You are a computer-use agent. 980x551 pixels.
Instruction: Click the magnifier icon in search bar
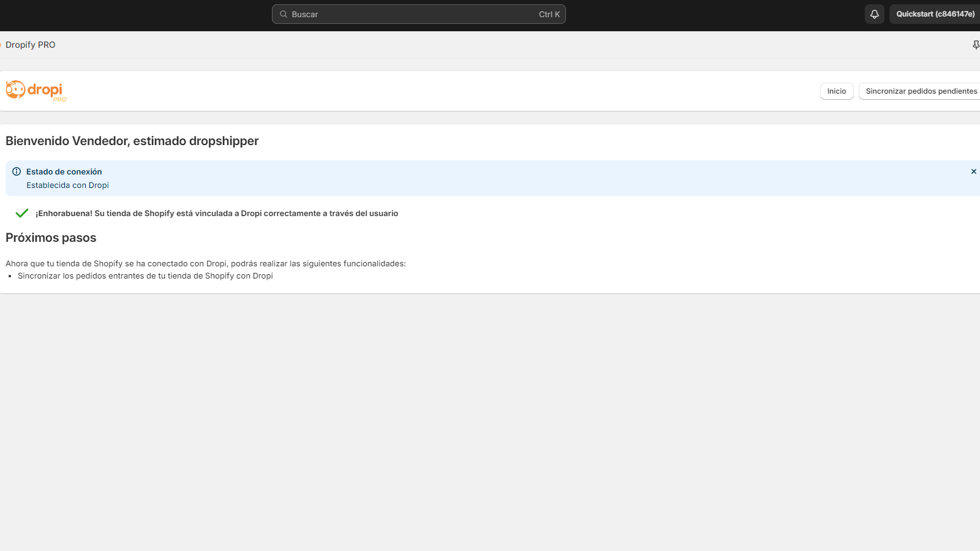click(284, 14)
